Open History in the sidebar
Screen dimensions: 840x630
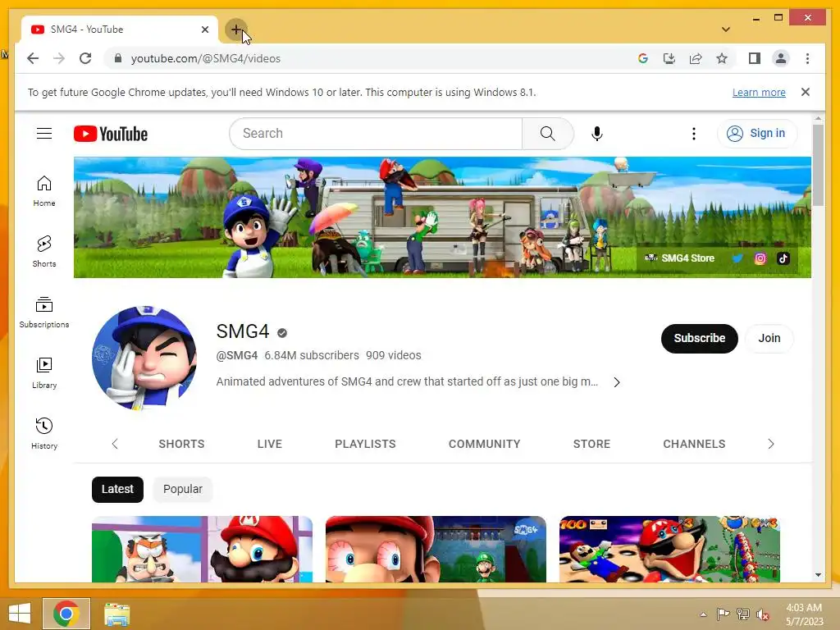(44, 433)
